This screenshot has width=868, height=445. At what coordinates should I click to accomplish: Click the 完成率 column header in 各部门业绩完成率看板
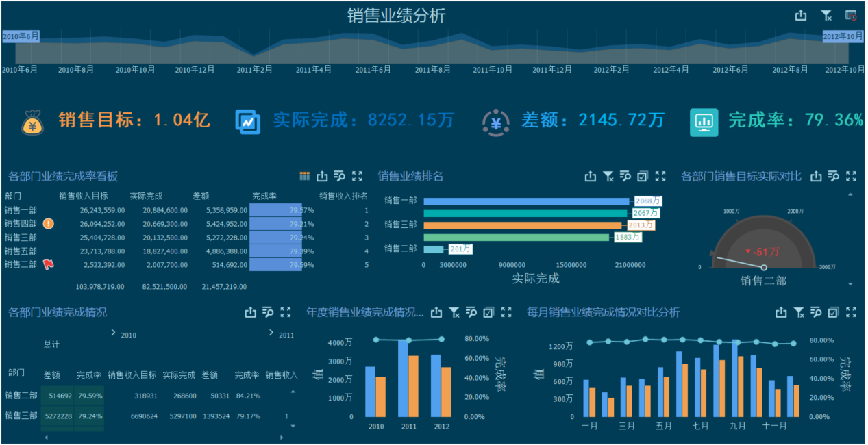[264, 196]
